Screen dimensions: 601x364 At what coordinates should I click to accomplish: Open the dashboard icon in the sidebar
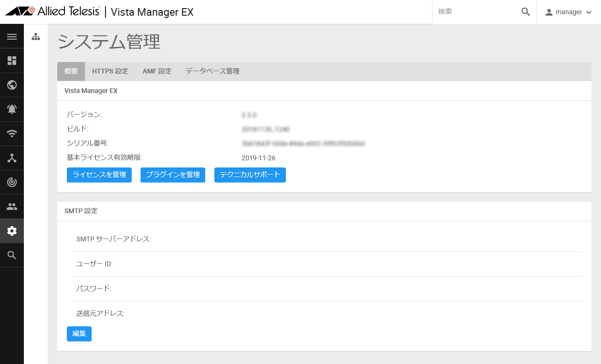pyautogui.click(x=12, y=61)
